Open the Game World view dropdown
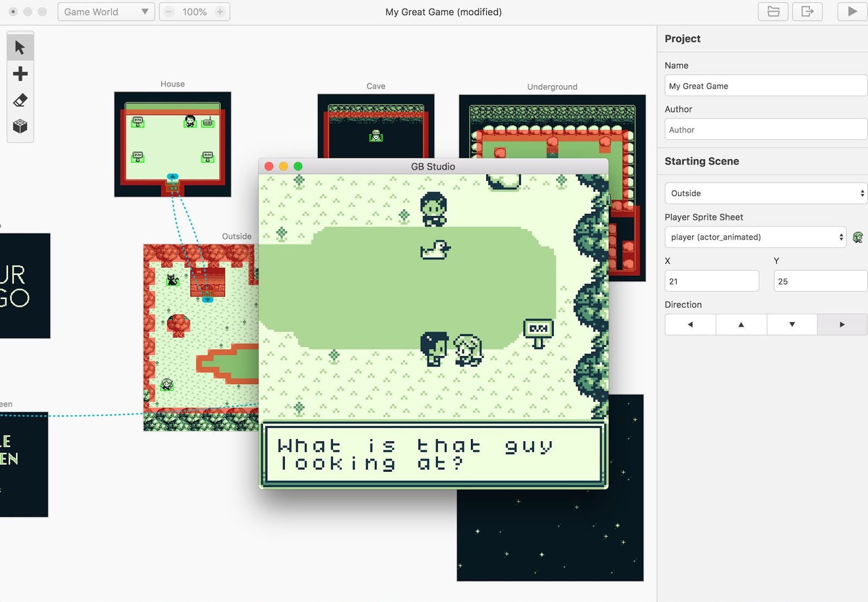Viewport: 868px width, 602px height. point(106,11)
